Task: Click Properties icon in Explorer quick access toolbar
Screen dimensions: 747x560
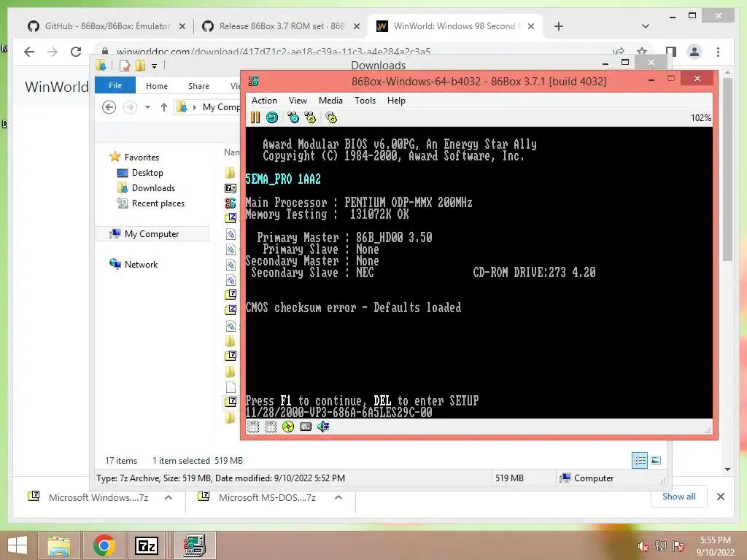Action: (125, 66)
